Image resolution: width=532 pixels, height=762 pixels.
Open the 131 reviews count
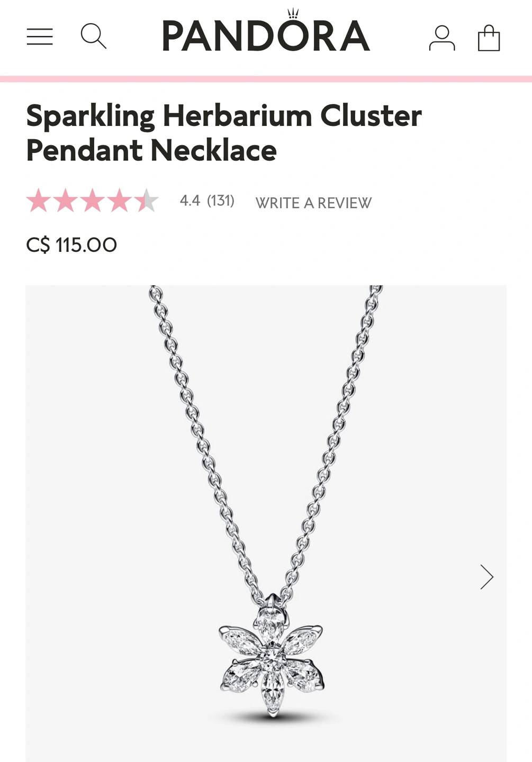221,201
